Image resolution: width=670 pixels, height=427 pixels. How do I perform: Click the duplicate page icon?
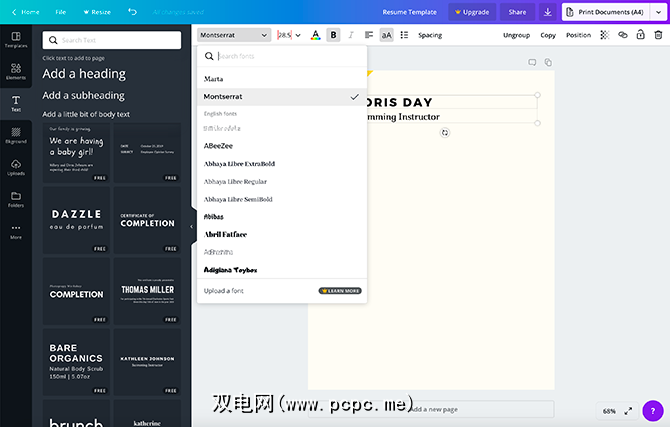tap(548, 62)
